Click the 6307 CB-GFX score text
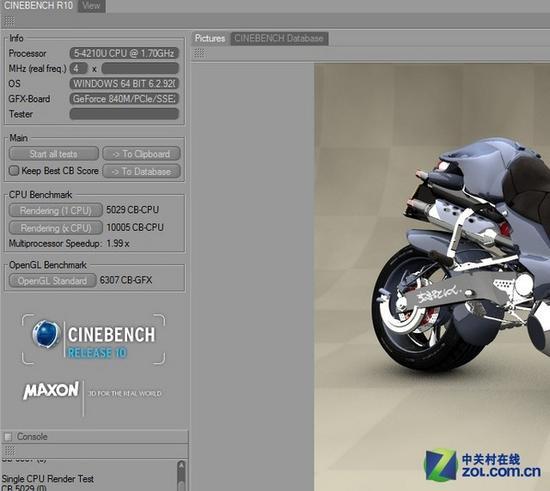This screenshot has height=491, width=550. point(126,280)
